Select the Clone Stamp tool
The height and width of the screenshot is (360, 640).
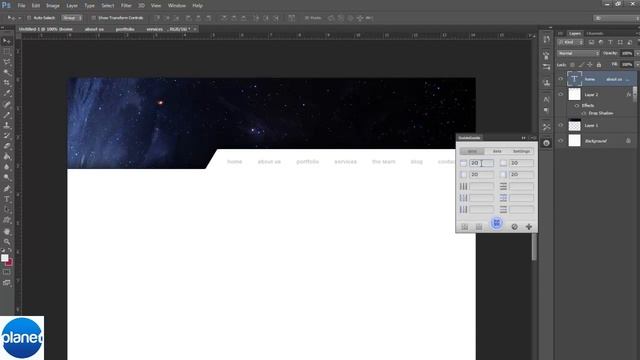click(x=7, y=125)
